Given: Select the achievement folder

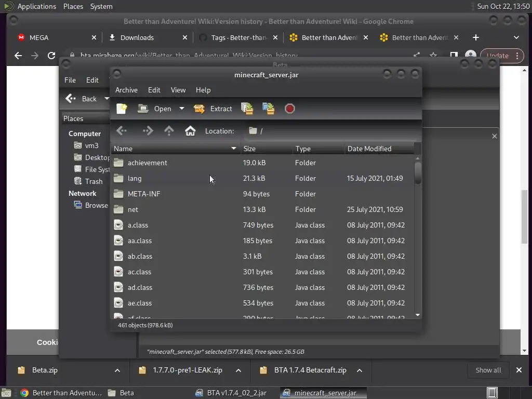Looking at the screenshot, I should (x=262, y=163).
